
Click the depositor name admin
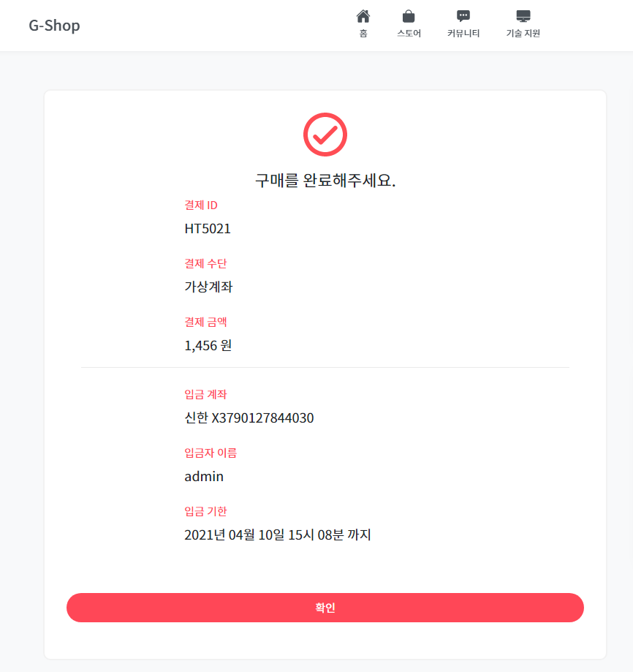[x=204, y=477]
